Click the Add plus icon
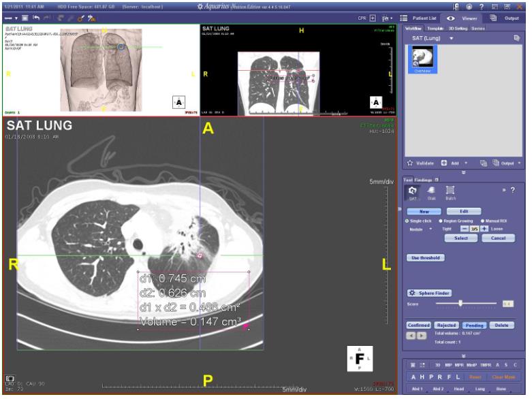This screenshot has height=399, width=532. (x=443, y=163)
